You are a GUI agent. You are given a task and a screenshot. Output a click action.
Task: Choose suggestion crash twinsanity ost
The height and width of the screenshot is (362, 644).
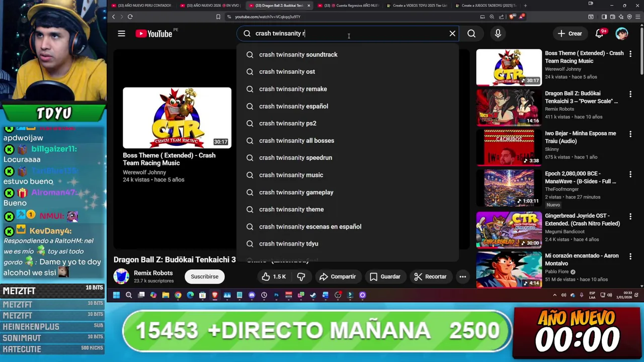[x=348, y=72]
